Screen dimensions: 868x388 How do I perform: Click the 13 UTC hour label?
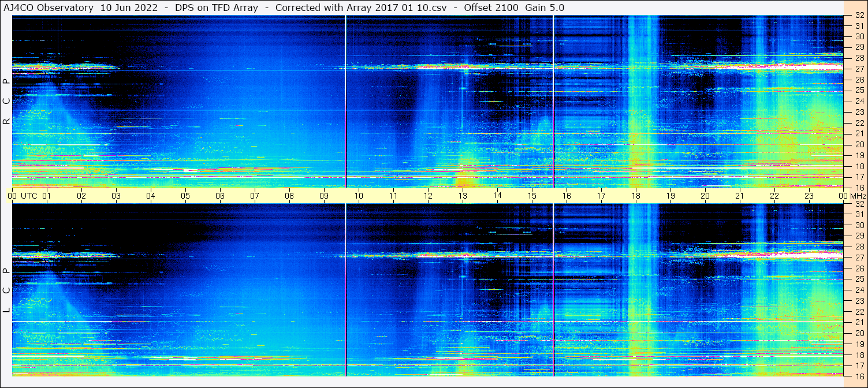tap(463, 196)
